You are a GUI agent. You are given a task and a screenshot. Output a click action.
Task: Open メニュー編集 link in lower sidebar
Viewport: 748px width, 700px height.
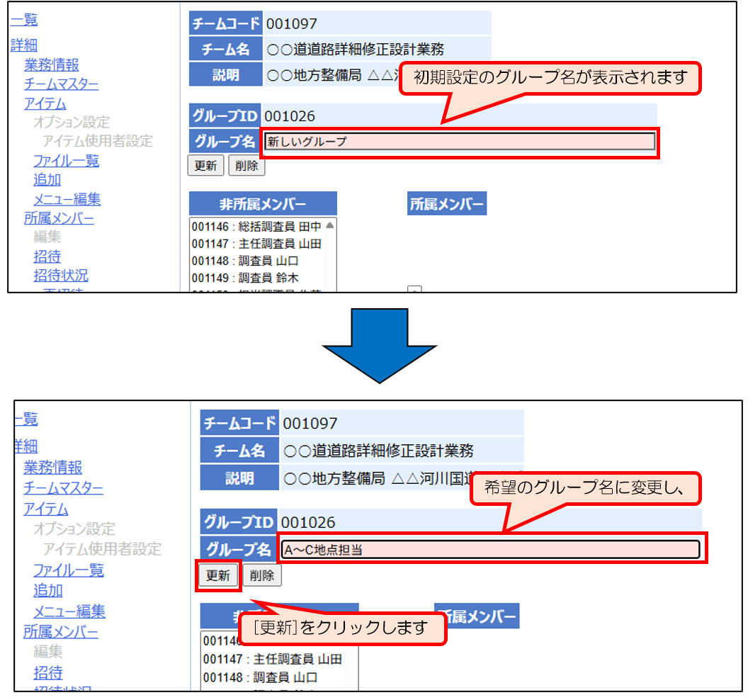coord(69,611)
